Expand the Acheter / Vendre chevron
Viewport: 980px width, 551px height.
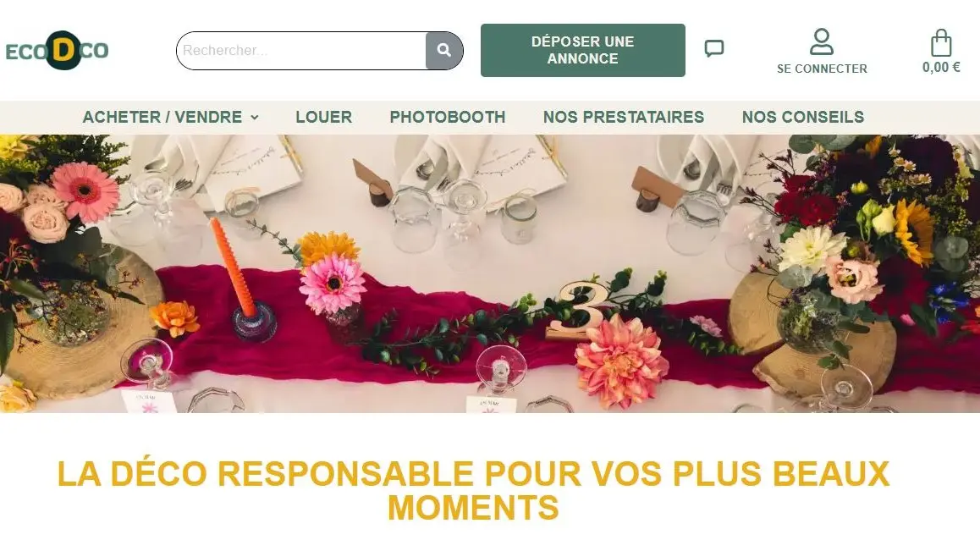[255, 117]
